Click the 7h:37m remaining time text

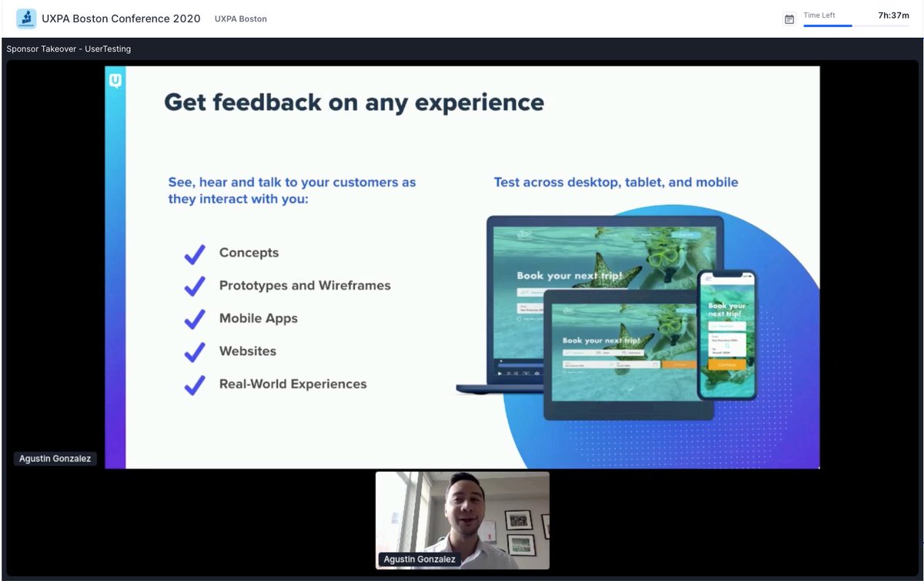[x=894, y=15]
